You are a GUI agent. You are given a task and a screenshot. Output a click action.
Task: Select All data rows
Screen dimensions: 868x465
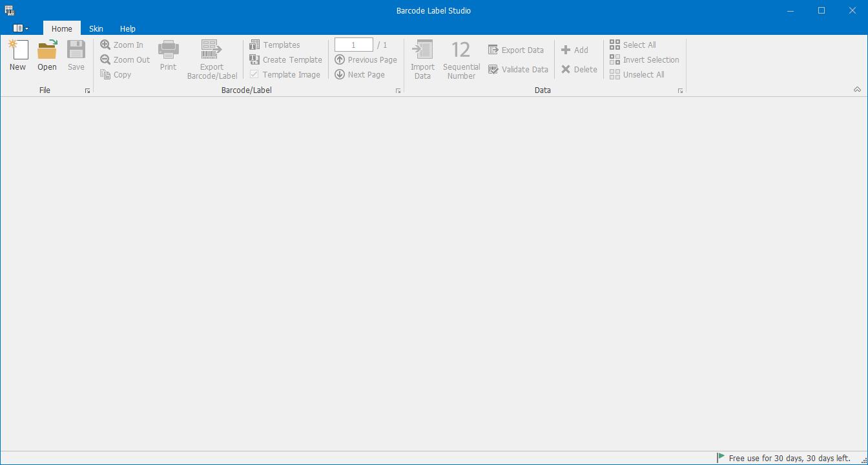coord(633,45)
